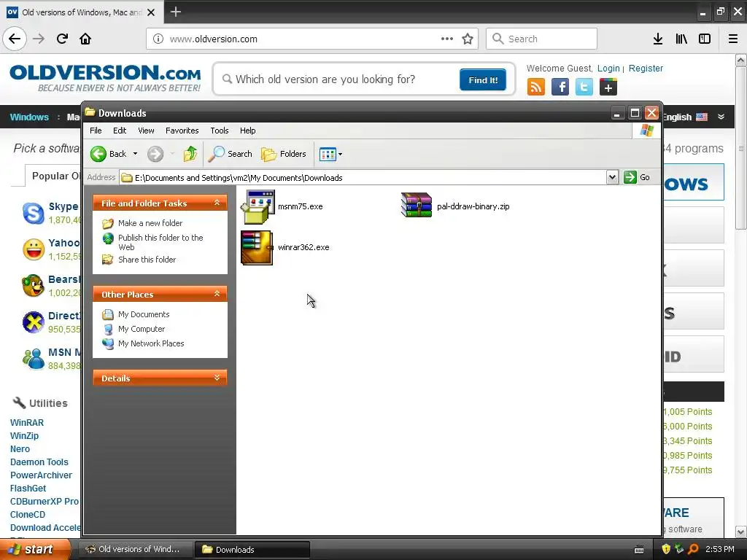Open Search pane in Downloads window

pos(230,154)
